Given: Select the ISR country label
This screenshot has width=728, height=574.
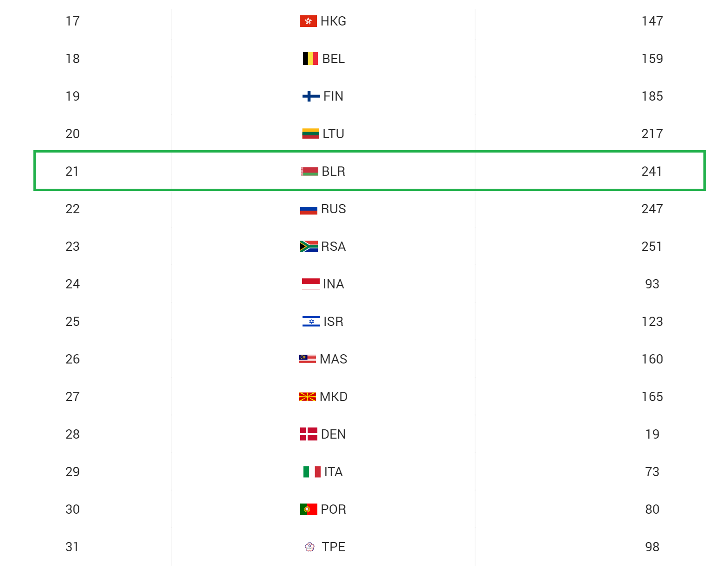Looking at the screenshot, I should [333, 322].
